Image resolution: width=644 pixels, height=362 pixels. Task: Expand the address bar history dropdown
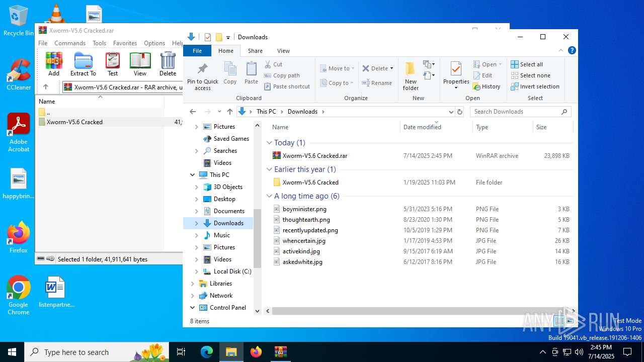(x=451, y=112)
